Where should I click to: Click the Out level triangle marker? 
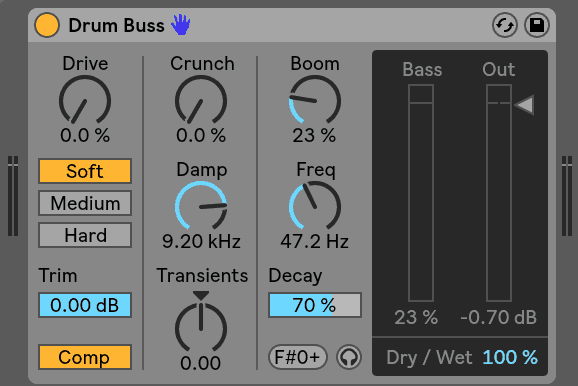524,105
